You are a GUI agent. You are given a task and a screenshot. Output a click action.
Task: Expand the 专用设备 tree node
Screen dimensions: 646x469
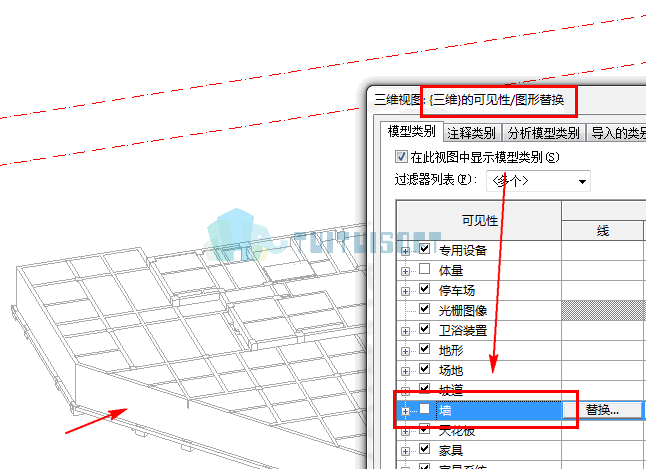405,251
